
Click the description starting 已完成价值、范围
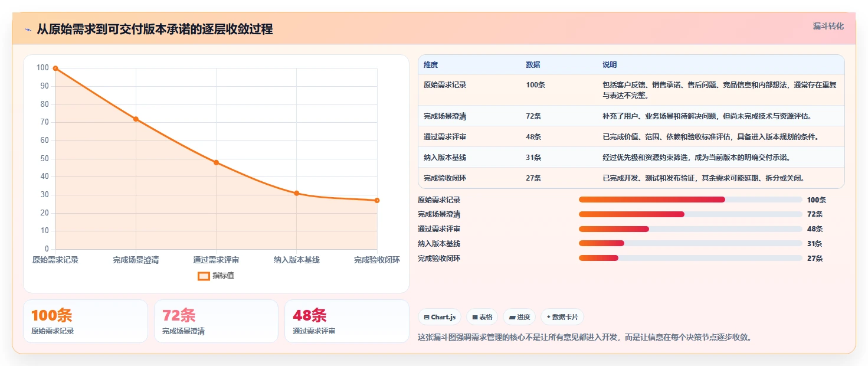710,137
